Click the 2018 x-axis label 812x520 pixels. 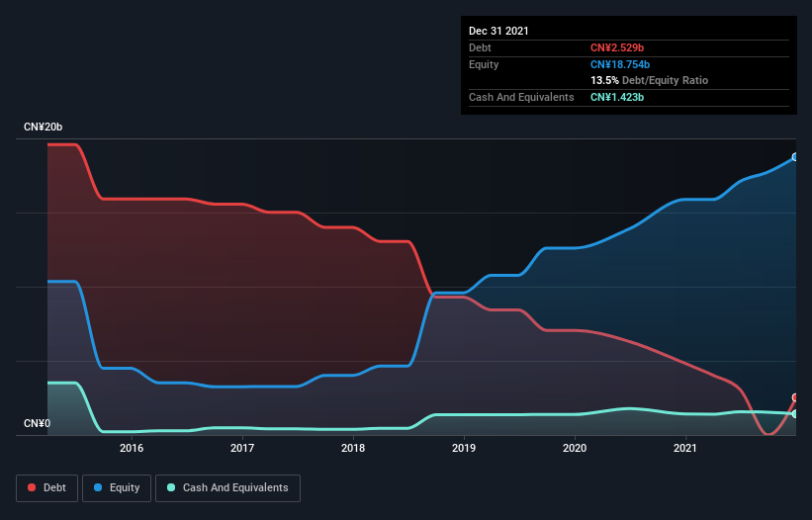tap(353, 448)
